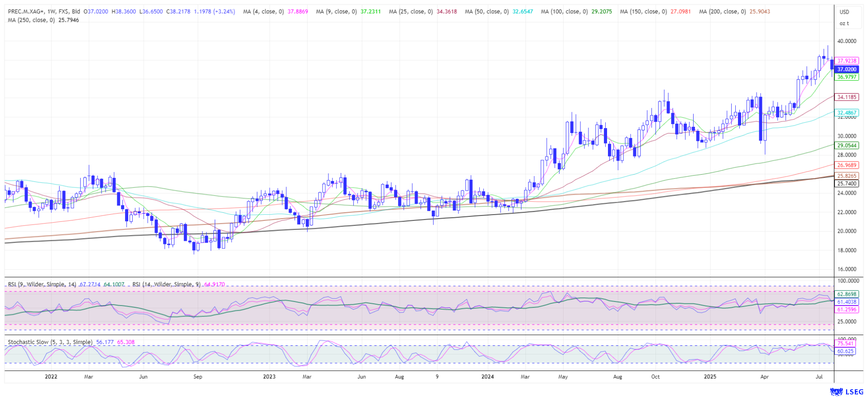The width and height of the screenshot is (868, 397).
Task: Click the PREC.M.XAG= symbol legend label
Action: tap(25, 12)
